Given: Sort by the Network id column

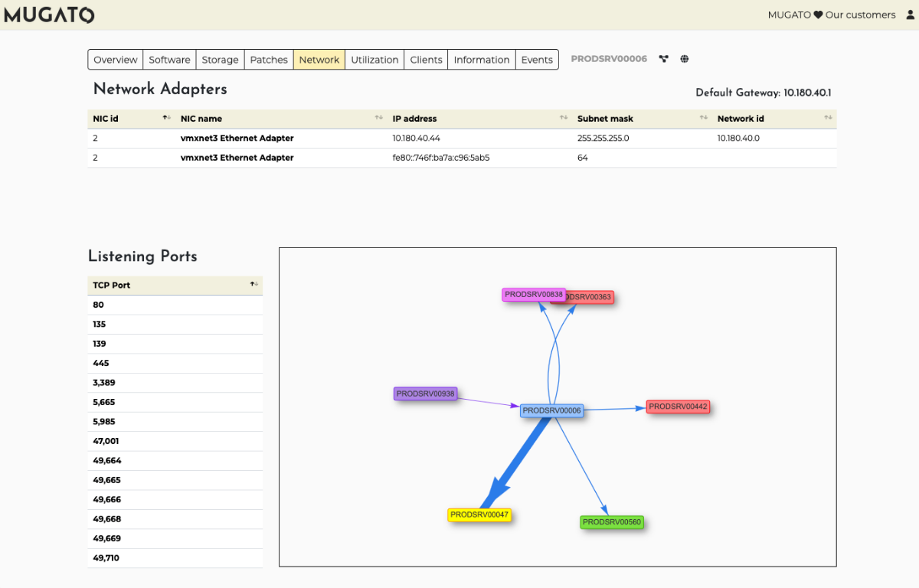Looking at the screenshot, I should pyautogui.click(x=828, y=118).
